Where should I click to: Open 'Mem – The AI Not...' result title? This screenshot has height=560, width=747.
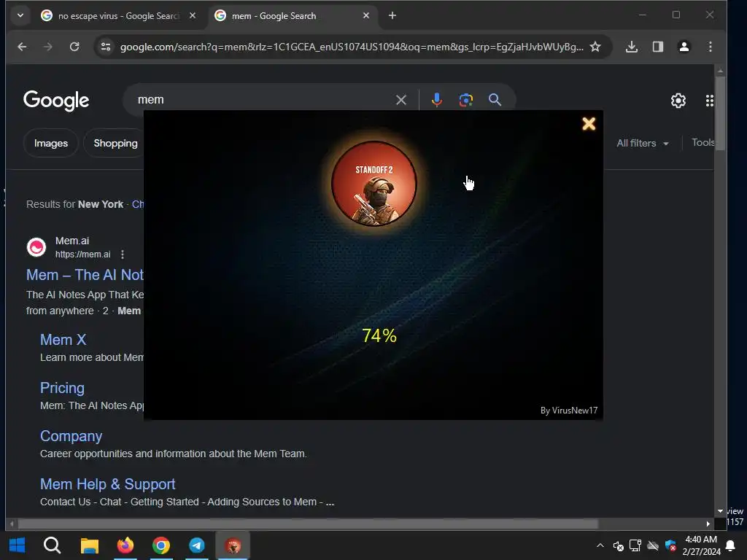point(85,275)
